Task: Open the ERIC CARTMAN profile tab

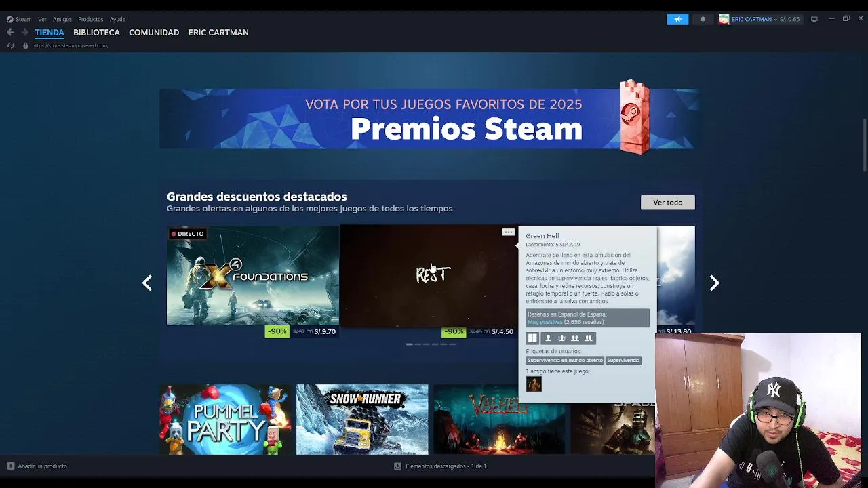Action: coord(218,32)
